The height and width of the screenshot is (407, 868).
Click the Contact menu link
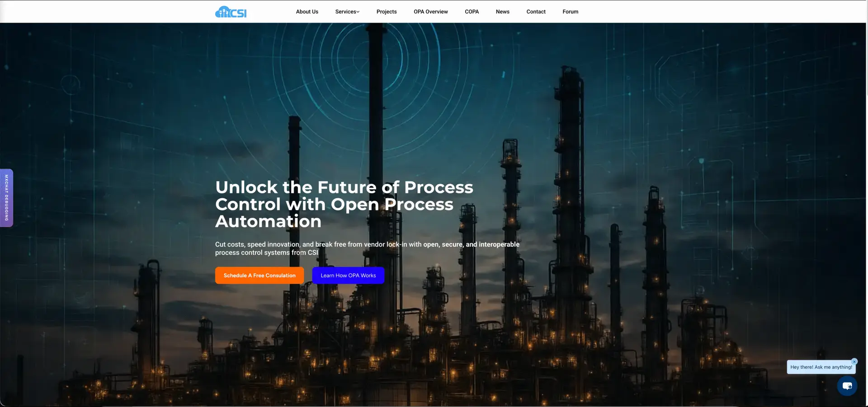[x=536, y=12]
